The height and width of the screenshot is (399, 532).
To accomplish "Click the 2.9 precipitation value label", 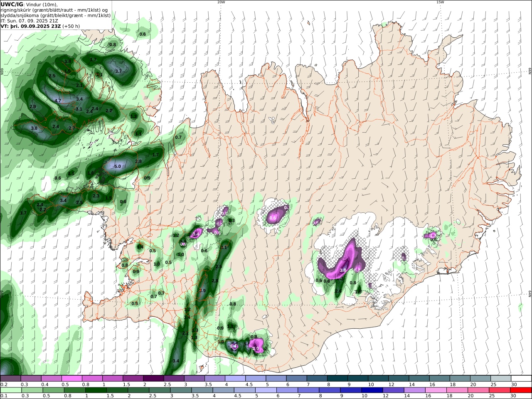I will (x=33, y=107).
